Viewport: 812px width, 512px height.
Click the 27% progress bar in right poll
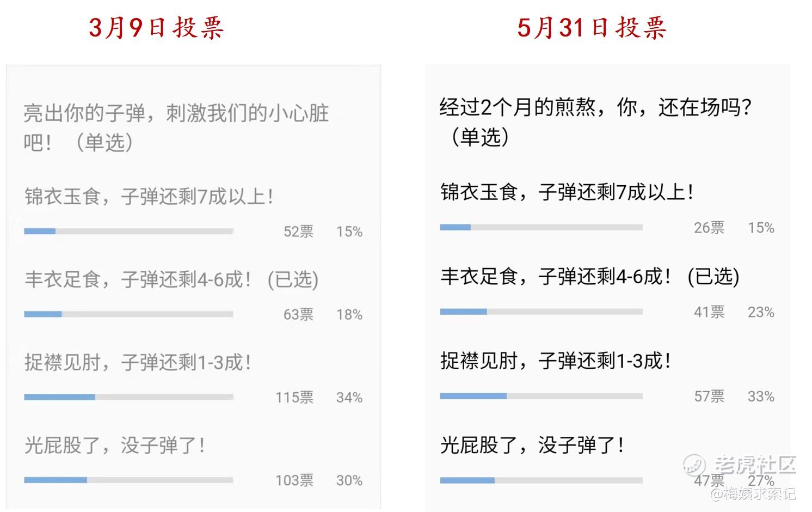click(x=541, y=480)
